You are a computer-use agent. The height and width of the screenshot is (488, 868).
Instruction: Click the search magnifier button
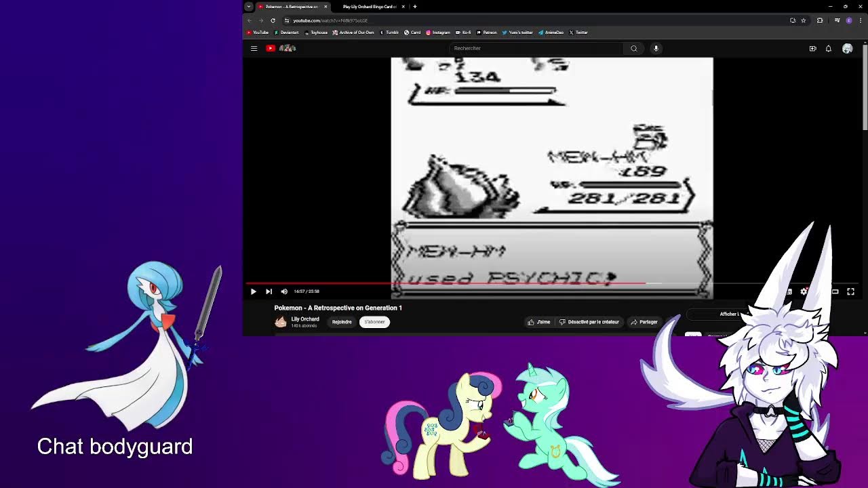point(634,48)
